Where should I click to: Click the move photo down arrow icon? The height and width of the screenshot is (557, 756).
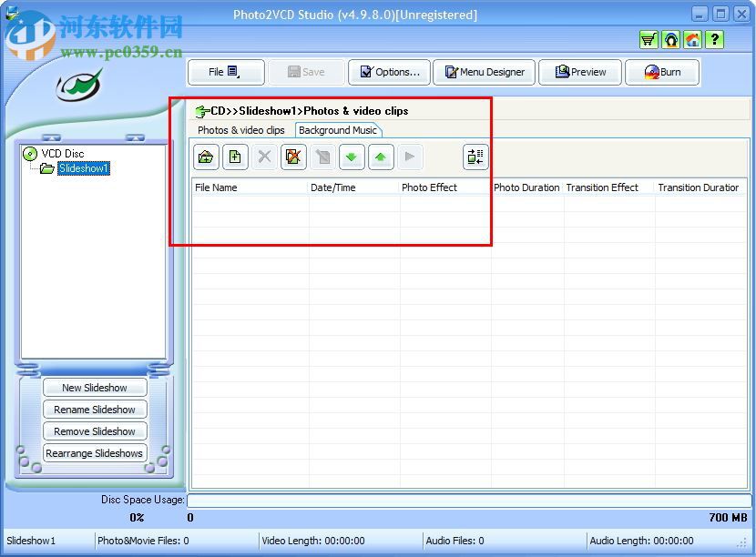tap(352, 157)
